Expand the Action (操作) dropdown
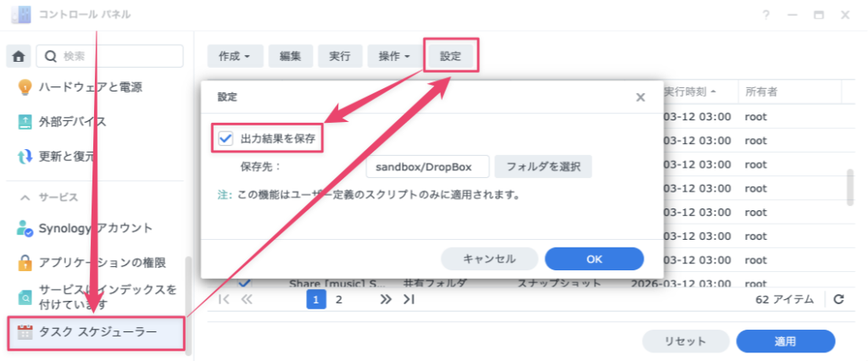Screen dimensions: 868x361 395,56
